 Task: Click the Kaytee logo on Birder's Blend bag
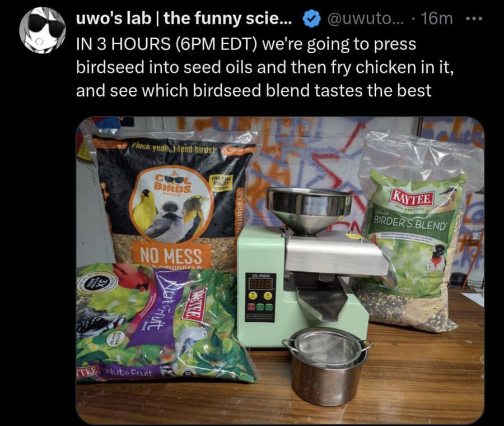click(412, 196)
